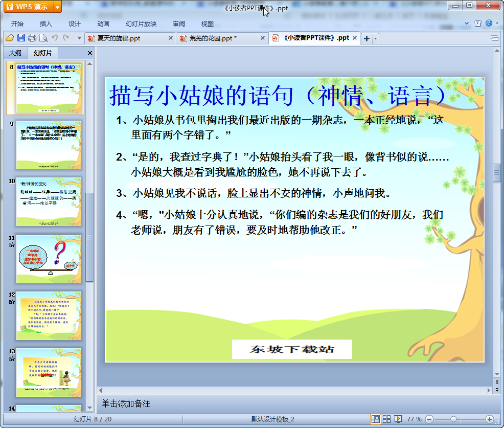The height and width of the screenshot is (428, 504).
Task: Click the thumbnail panel scroll down arrow
Action: (x=89, y=408)
